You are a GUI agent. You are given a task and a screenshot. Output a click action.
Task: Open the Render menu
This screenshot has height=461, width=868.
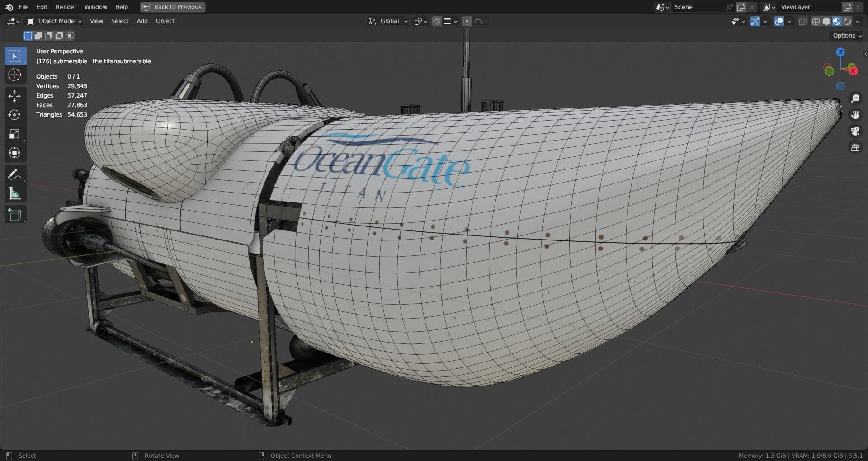point(66,7)
